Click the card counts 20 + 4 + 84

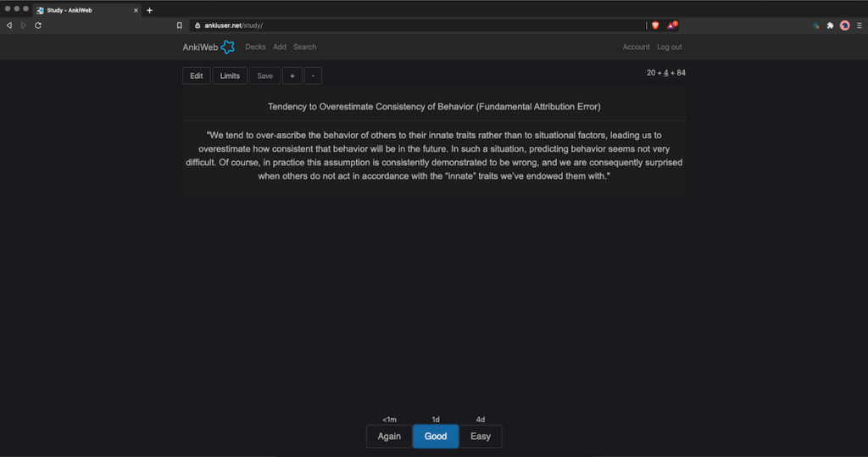666,73
